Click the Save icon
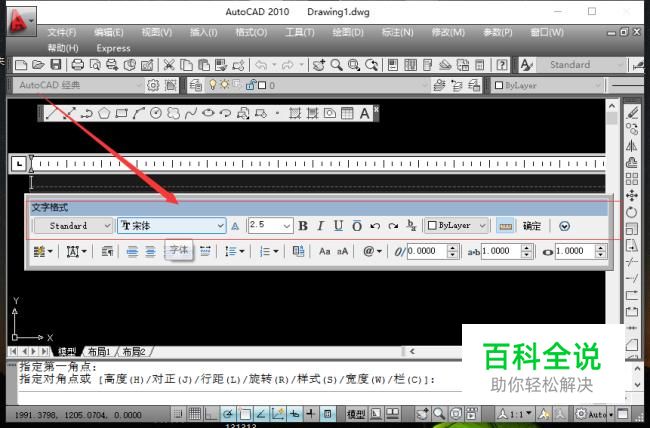650x428 pixels. click(x=56, y=65)
